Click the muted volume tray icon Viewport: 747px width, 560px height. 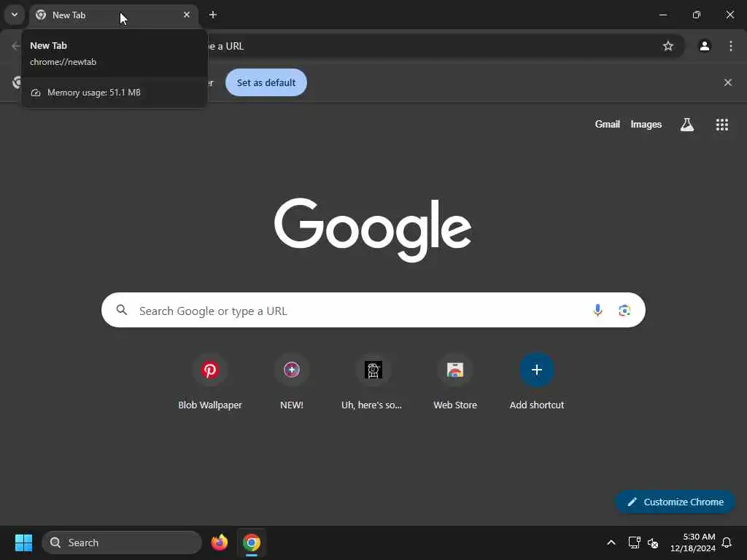pyautogui.click(x=653, y=542)
